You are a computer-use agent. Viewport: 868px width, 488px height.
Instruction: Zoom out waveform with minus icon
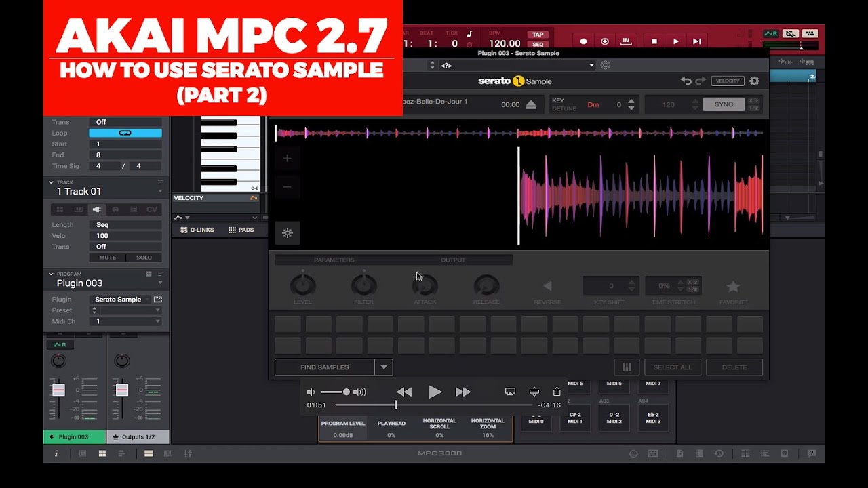click(287, 187)
